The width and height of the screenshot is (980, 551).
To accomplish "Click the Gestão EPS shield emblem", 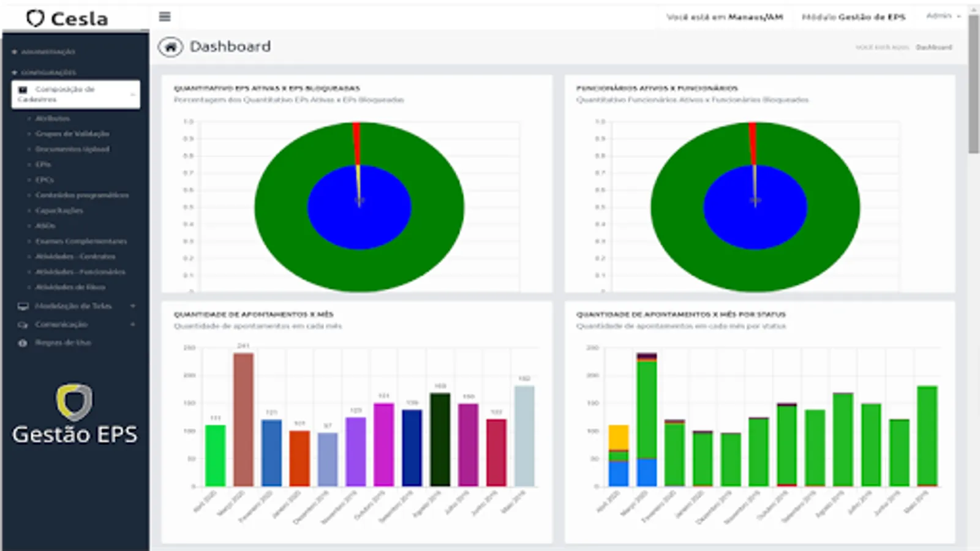I will [x=74, y=402].
